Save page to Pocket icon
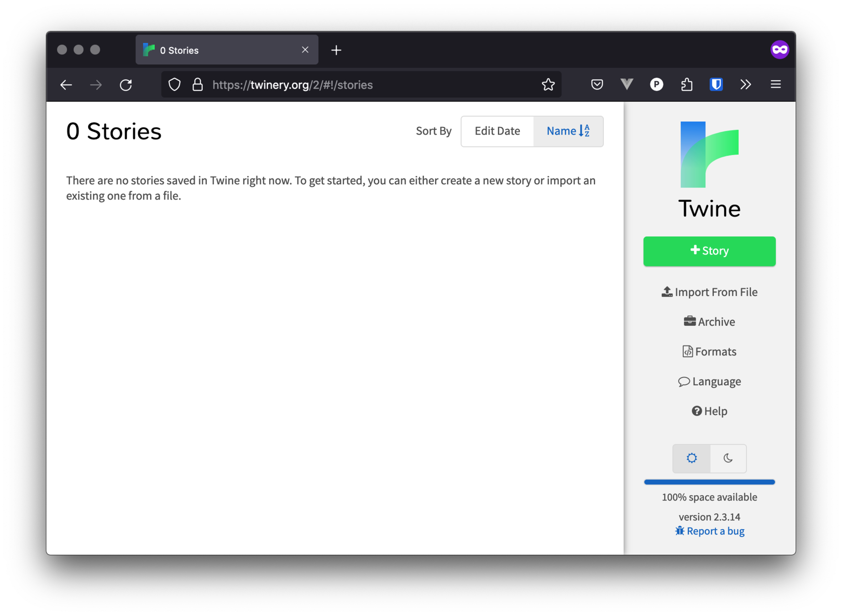The height and width of the screenshot is (616, 842). pyautogui.click(x=597, y=84)
